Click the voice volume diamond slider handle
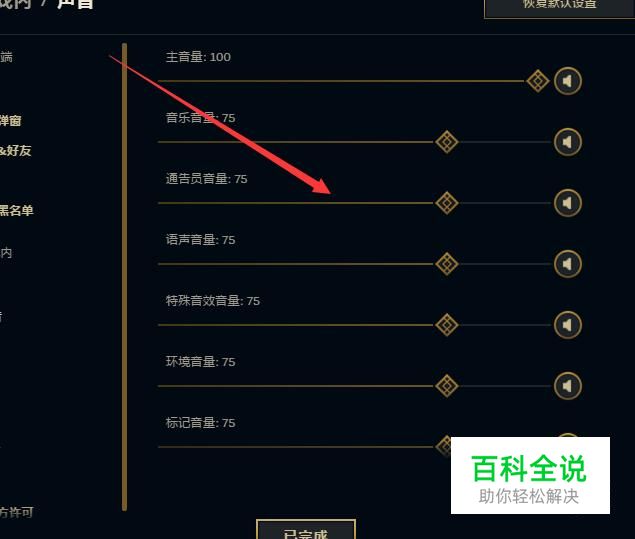 [447, 264]
